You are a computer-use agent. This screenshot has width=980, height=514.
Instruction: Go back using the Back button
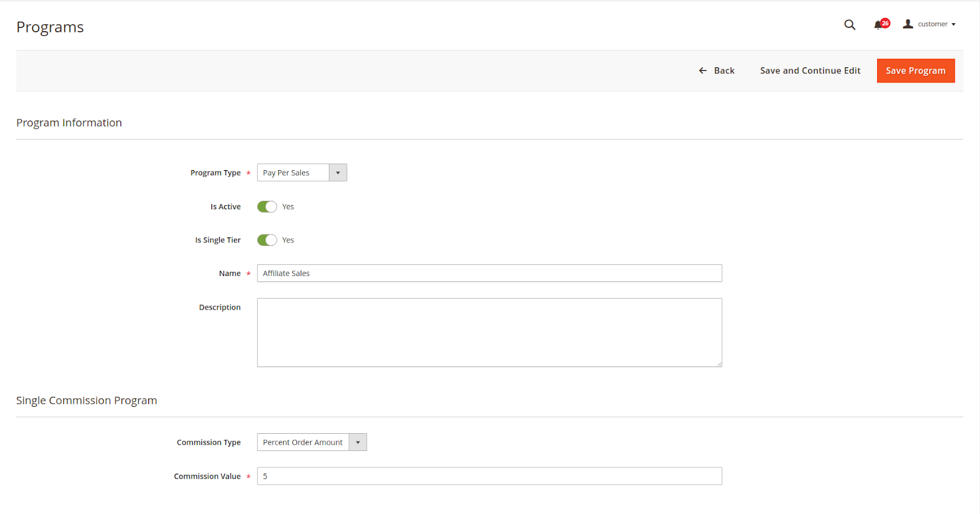pos(717,70)
